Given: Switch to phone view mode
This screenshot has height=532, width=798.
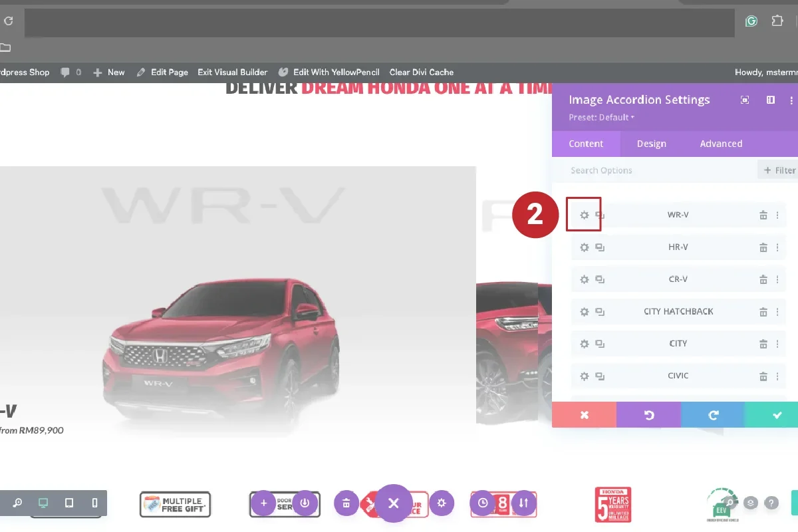Looking at the screenshot, I should coord(94,503).
